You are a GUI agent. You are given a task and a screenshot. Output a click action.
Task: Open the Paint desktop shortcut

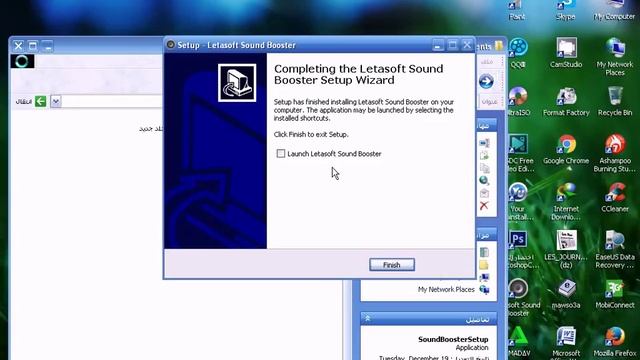click(517, 11)
